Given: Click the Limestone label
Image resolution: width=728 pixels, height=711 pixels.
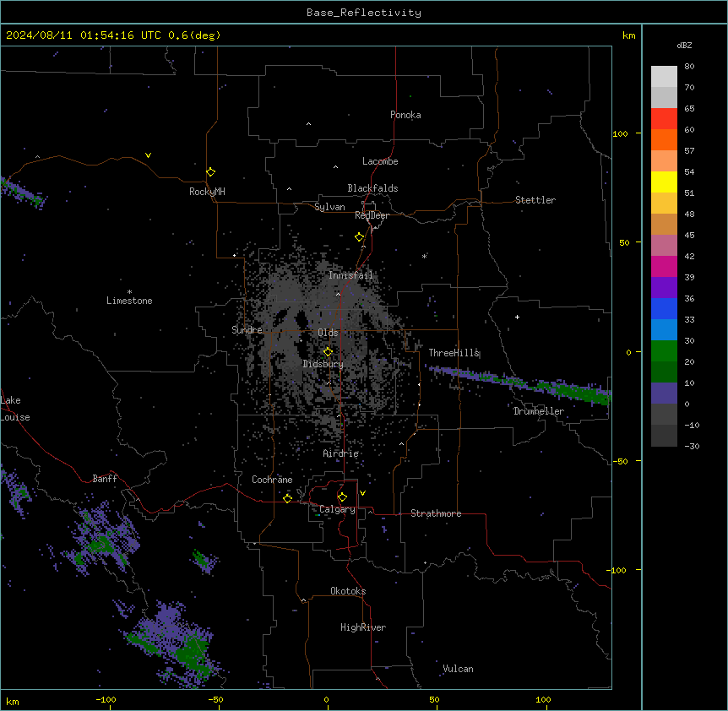Looking at the screenshot, I should click(x=129, y=301).
